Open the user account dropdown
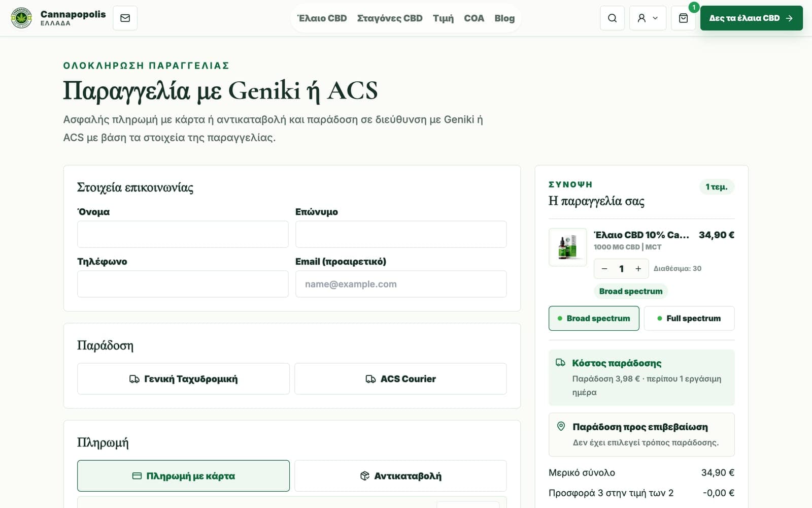This screenshot has width=812, height=508. (x=648, y=18)
